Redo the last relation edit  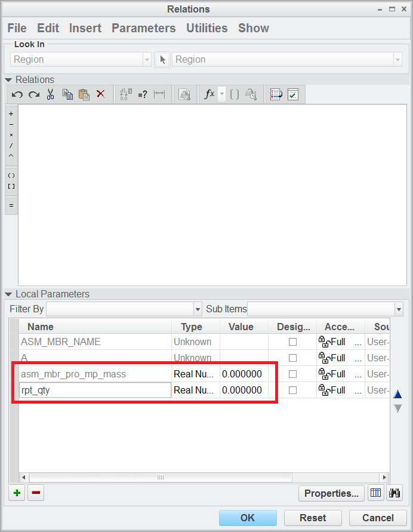tap(34, 94)
